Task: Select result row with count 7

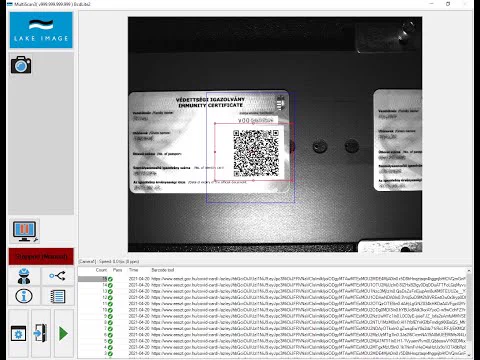Action: click(x=272, y=329)
